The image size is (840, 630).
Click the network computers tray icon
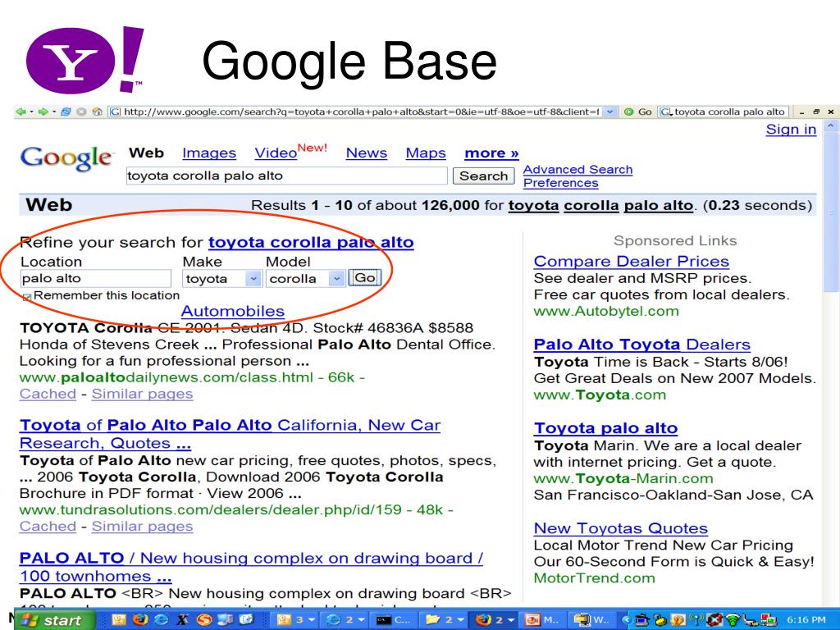point(769,620)
